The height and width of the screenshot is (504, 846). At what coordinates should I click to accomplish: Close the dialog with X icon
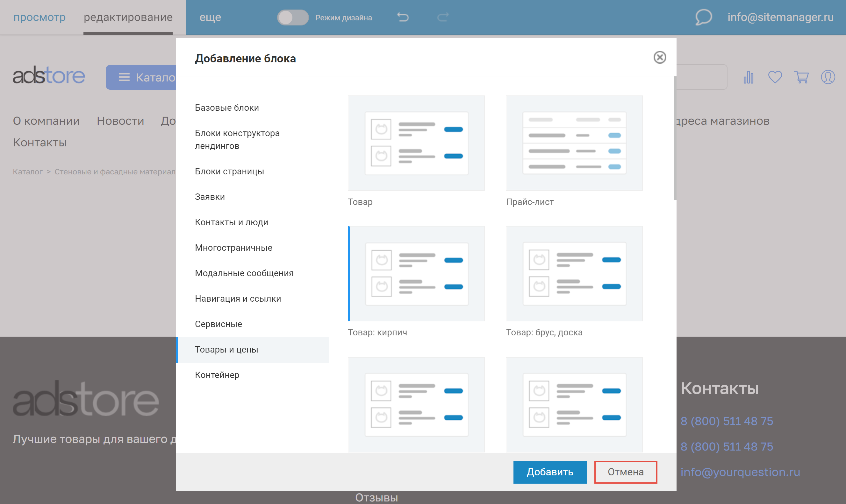pyautogui.click(x=659, y=57)
